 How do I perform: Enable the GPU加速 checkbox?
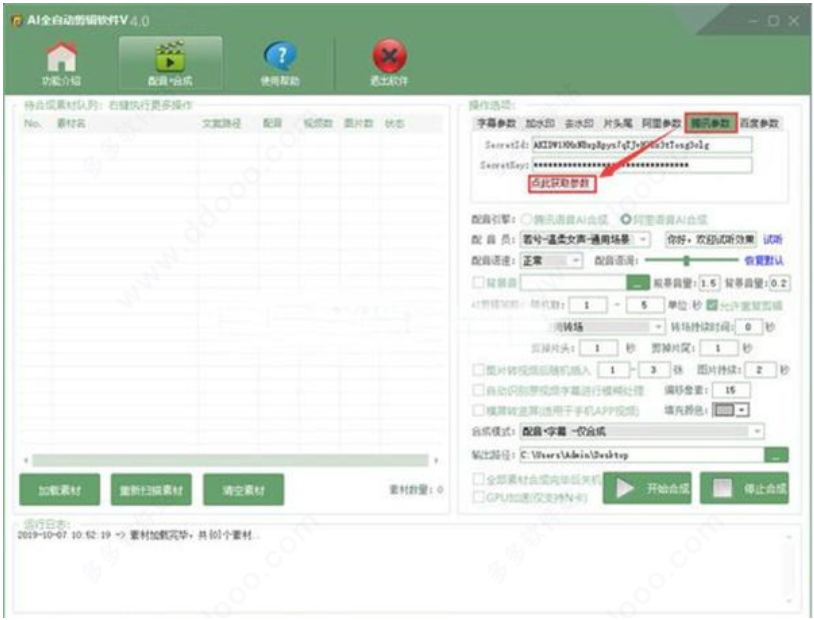[478, 497]
